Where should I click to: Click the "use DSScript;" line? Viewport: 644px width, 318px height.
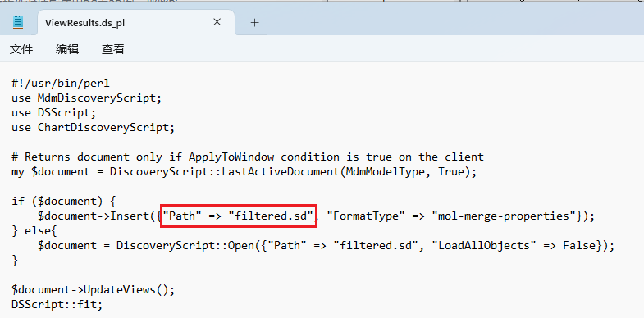[x=54, y=113]
